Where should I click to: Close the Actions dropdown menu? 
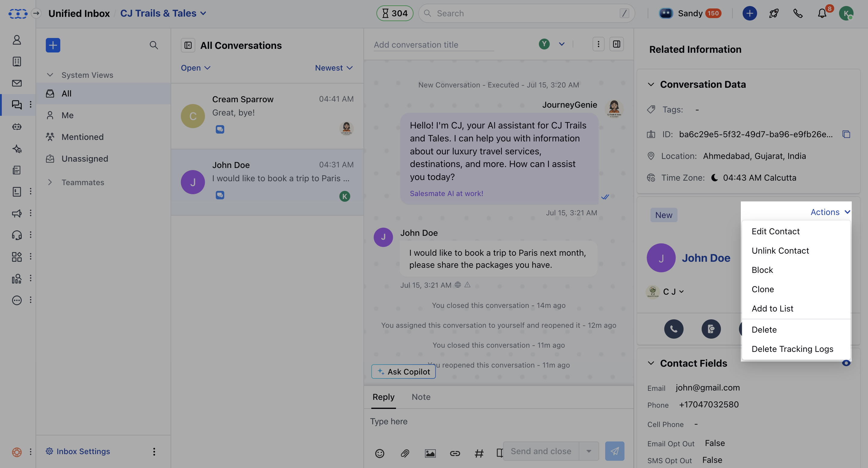830,212
